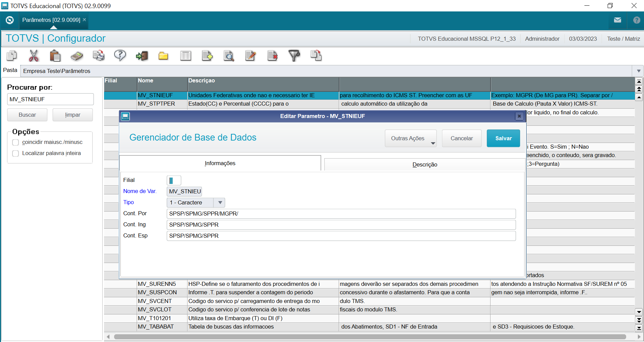Switch to the Descrição tab
The width and height of the screenshot is (644, 342).
point(425,164)
